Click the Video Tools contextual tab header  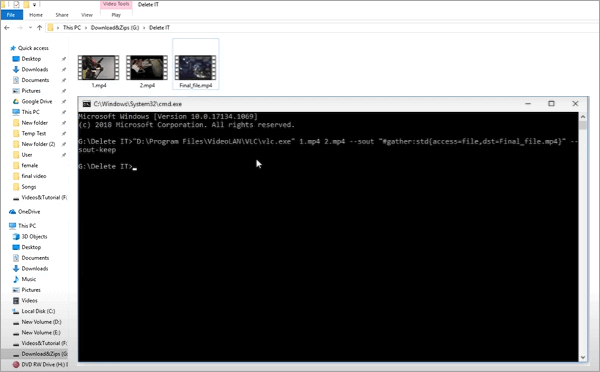click(116, 4)
